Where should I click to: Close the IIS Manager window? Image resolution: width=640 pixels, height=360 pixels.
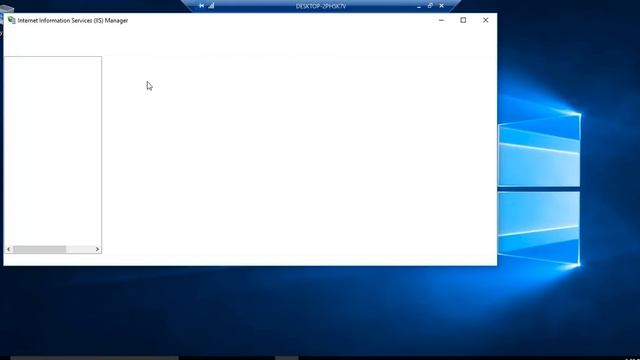pos(485,20)
